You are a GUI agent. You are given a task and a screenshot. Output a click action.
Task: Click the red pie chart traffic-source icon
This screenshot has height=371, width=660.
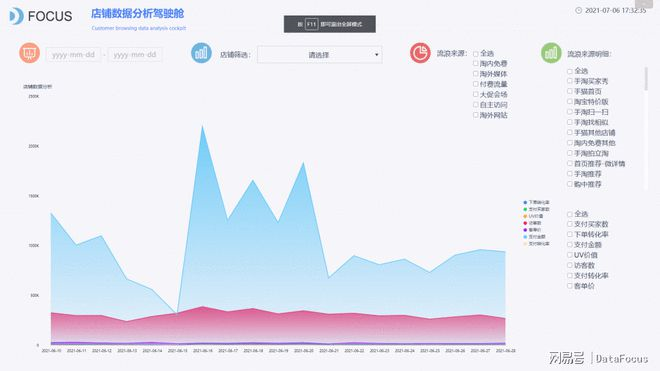click(420, 53)
